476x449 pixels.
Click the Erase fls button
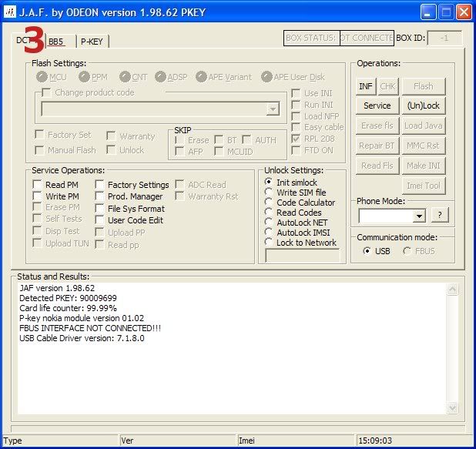[377, 126]
